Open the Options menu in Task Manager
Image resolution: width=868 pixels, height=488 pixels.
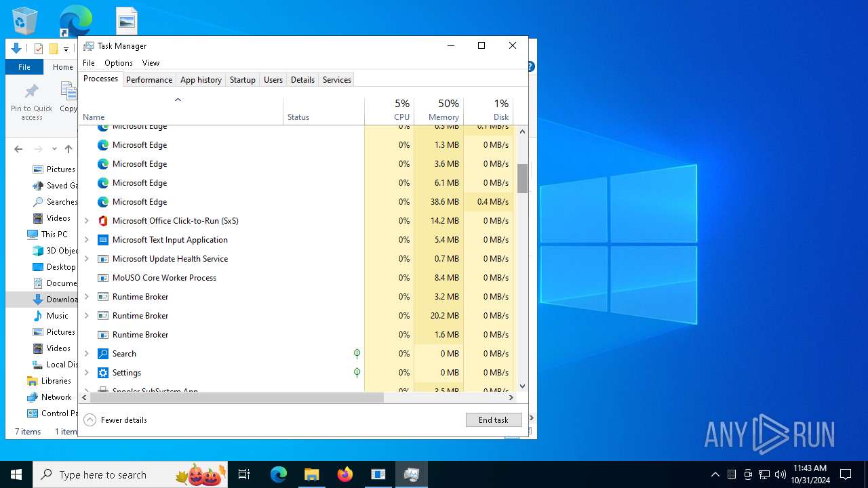coord(119,63)
